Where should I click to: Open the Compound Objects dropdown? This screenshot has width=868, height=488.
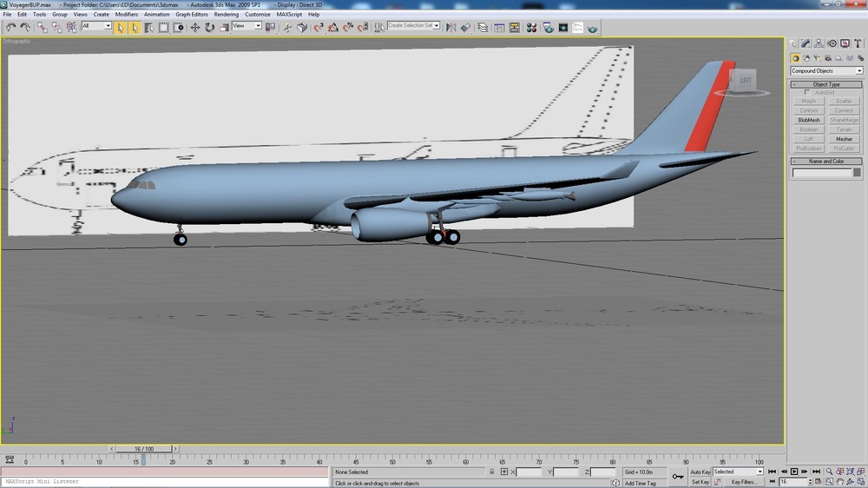pyautogui.click(x=826, y=71)
